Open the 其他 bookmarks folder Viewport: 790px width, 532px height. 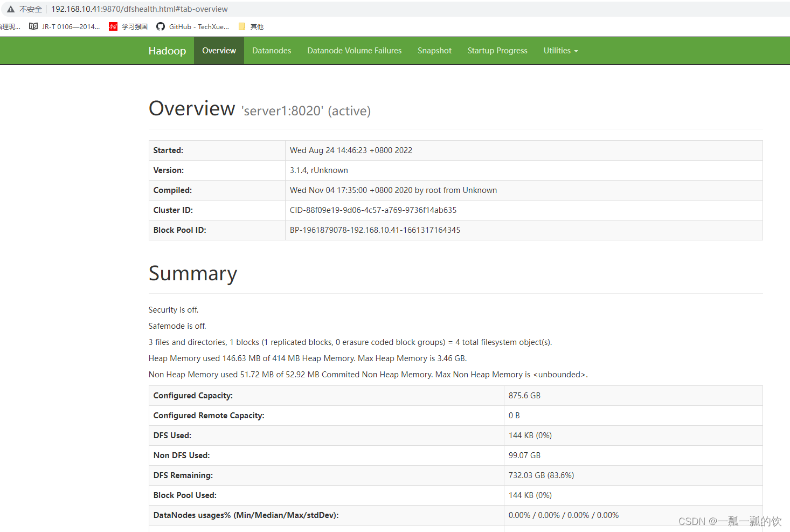pos(251,26)
